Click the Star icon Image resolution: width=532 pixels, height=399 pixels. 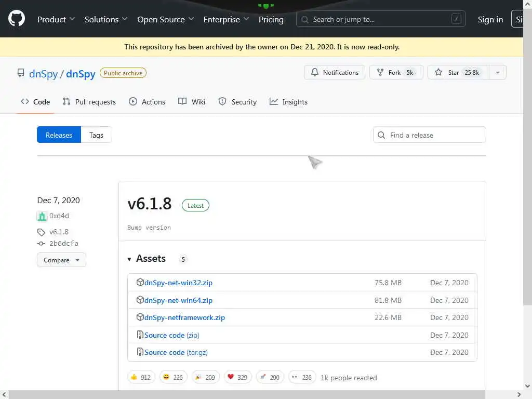pyautogui.click(x=438, y=72)
